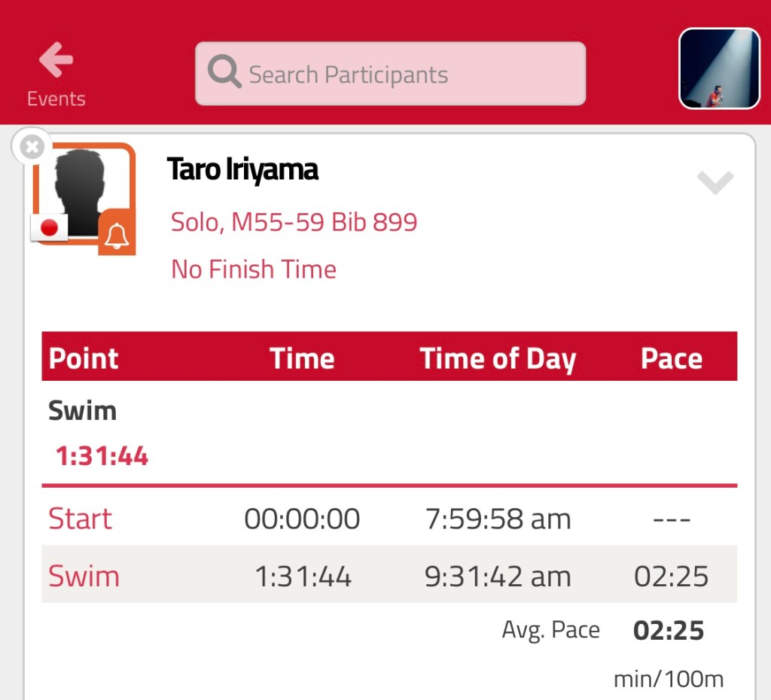Click the magnifying glass search icon
Image resolution: width=771 pixels, height=700 pixels.
coord(224,74)
